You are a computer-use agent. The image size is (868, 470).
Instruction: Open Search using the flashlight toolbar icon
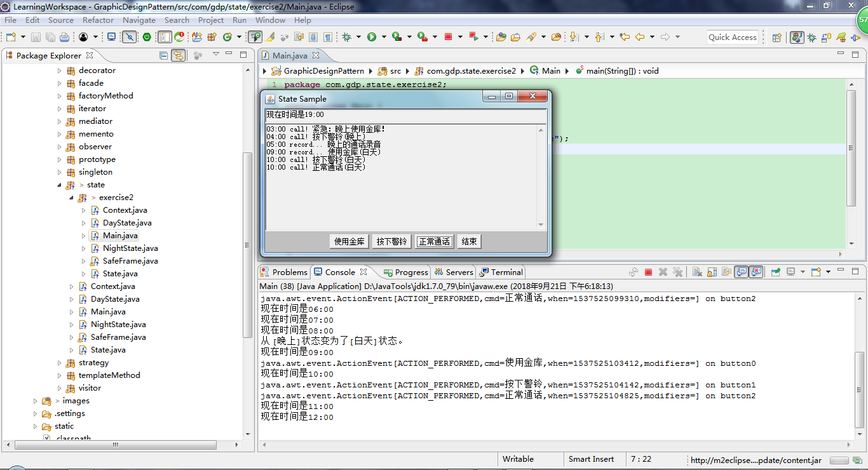click(x=532, y=37)
